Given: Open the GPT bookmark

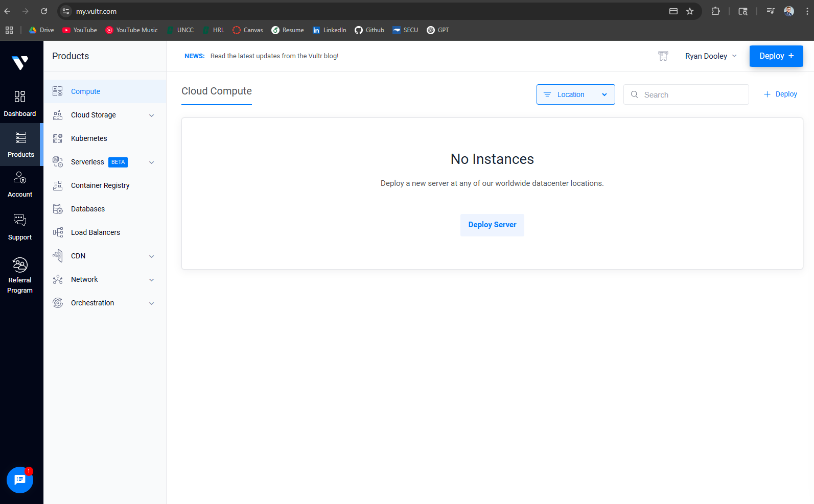Looking at the screenshot, I should [x=438, y=30].
